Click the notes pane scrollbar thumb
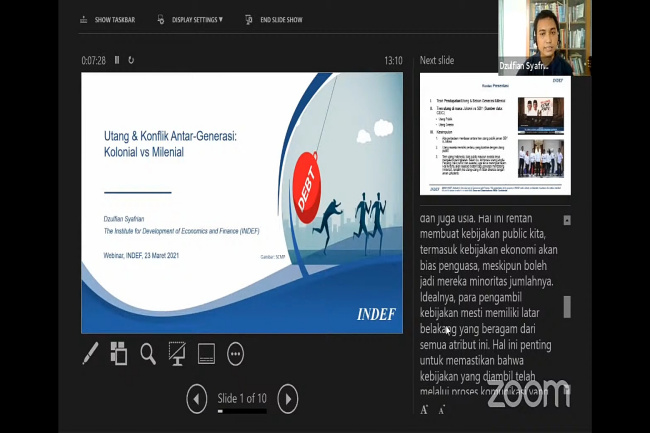The height and width of the screenshot is (433, 650). [567, 306]
